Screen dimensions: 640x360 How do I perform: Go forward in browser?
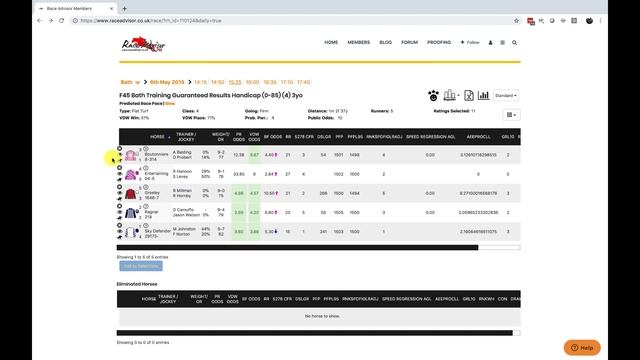tap(51, 20)
